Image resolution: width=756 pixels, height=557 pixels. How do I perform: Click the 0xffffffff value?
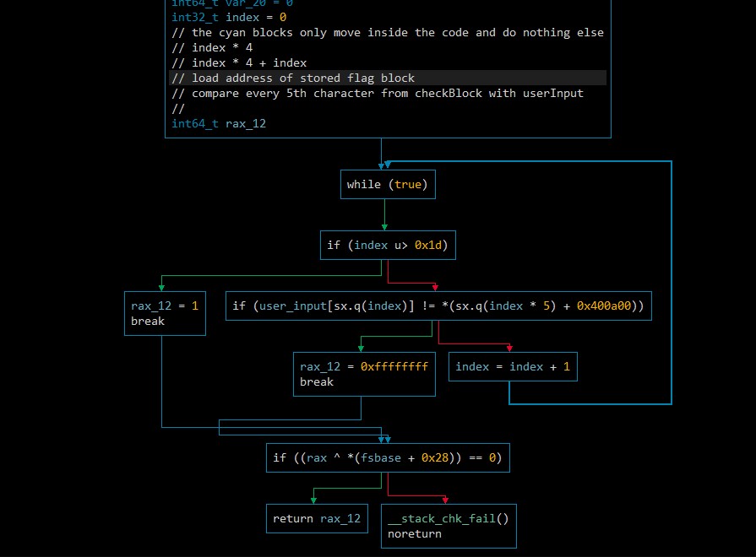tap(394, 366)
